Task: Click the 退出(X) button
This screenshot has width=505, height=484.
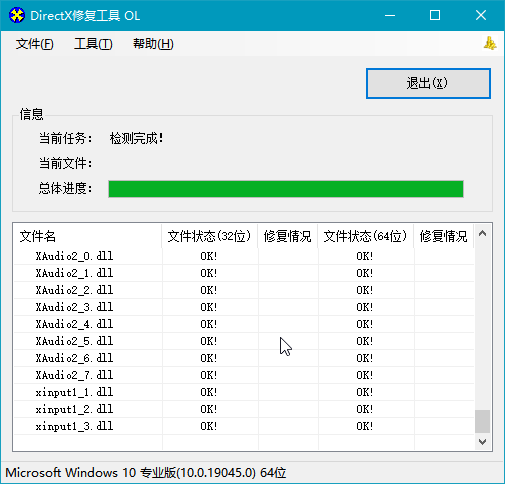Action: 428,83
